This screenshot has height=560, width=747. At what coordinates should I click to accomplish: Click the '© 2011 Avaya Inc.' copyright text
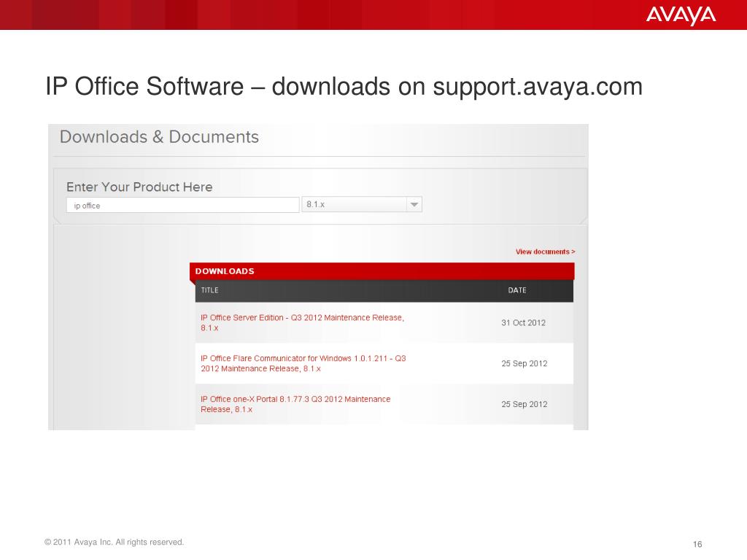114,542
